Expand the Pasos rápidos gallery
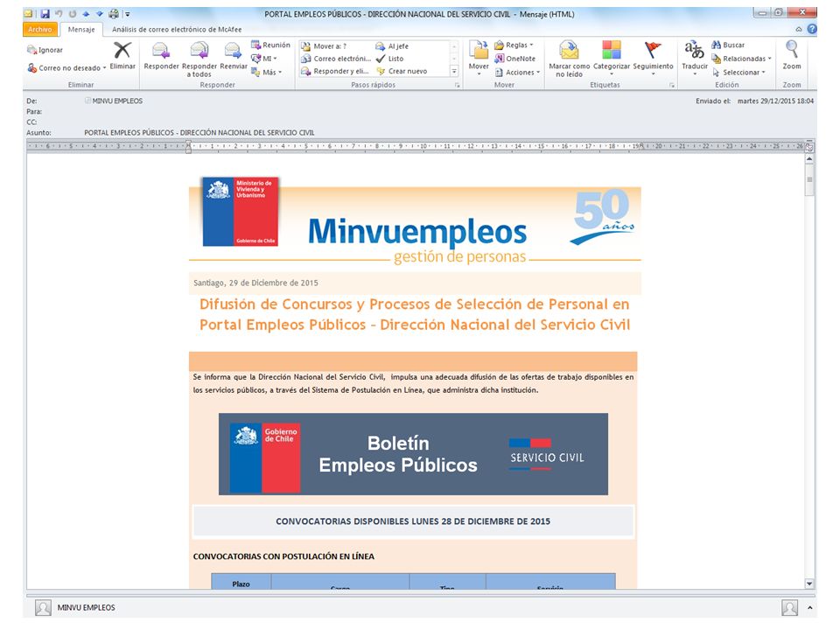 pyautogui.click(x=454, y=71)
